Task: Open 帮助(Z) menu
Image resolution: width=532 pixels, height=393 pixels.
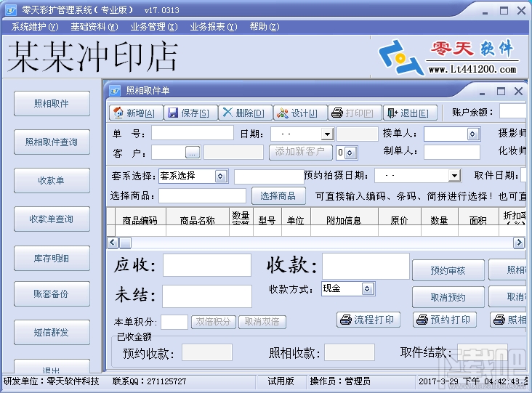Action: (x=265, y=27)
